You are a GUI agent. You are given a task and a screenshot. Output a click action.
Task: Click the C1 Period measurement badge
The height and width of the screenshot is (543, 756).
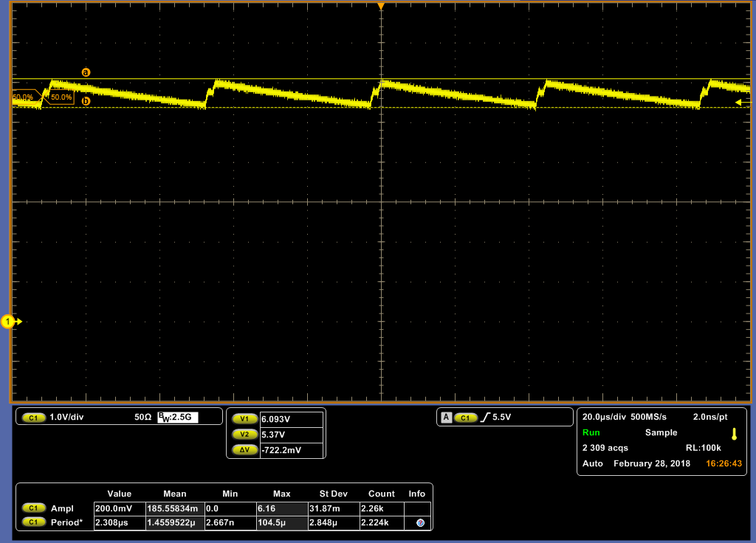[34, 522]
